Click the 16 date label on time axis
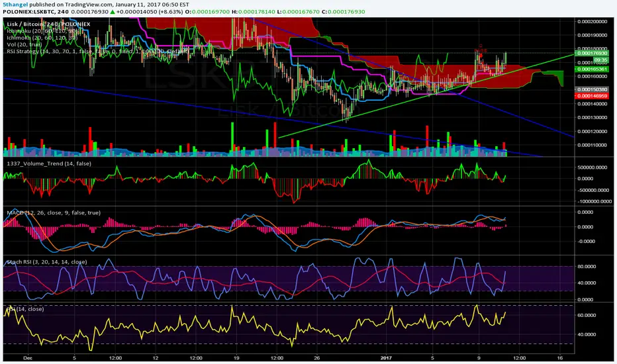617x364 pixels. coord(560,358)
